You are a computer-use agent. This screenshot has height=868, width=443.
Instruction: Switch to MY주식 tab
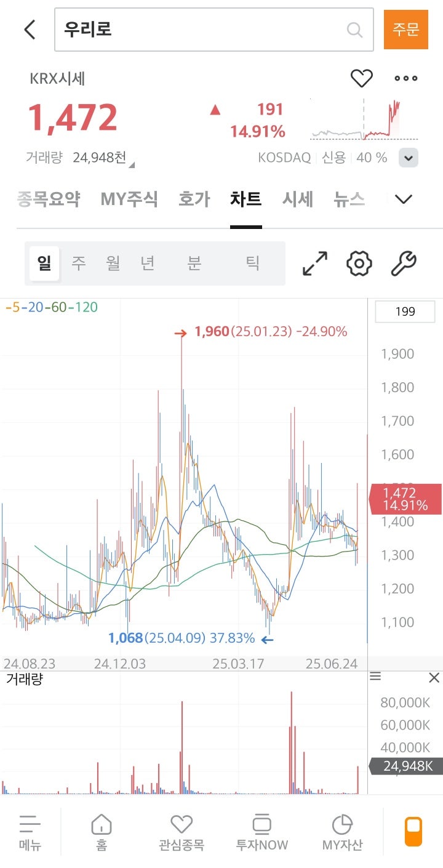[x=129, y=199]
